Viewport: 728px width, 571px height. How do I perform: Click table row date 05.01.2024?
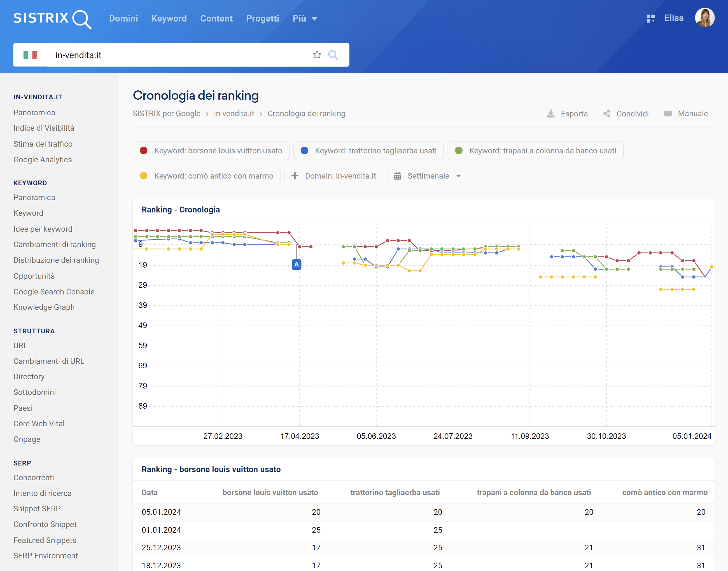[x=161, y=512]
